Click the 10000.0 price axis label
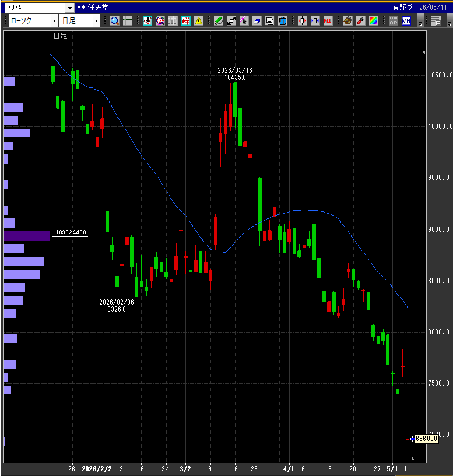Screen dimensions: 453x476 (440, 126)
